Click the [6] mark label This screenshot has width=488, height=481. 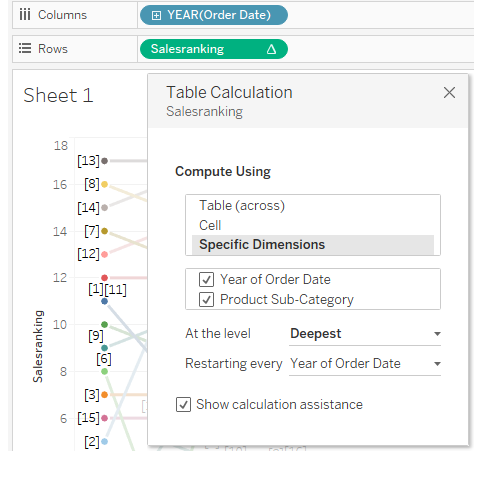coord(104,359)
